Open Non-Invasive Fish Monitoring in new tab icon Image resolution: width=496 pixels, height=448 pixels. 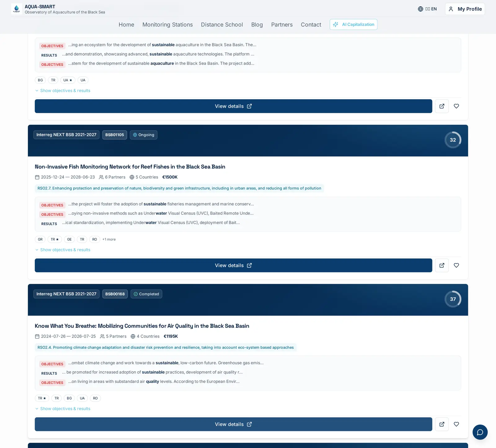[442, 265]
